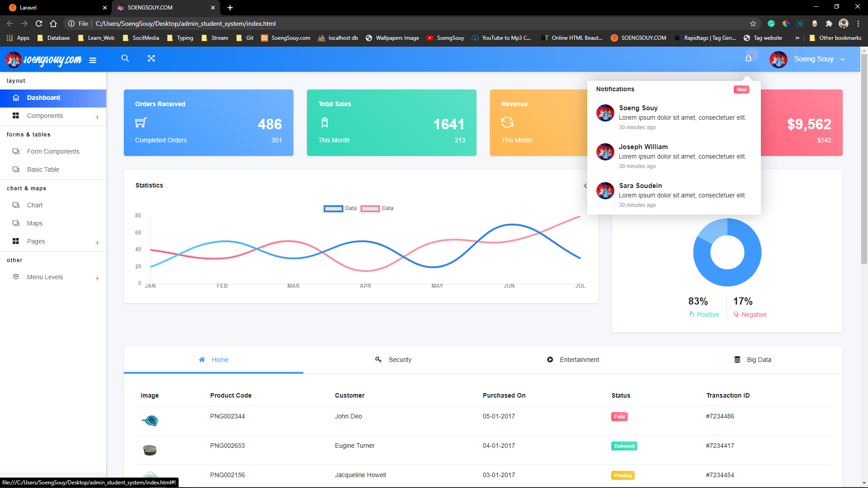Toggle the bookmark star in the address bar
The width and height of the screenshot is (868, 488).
point(753,23)
